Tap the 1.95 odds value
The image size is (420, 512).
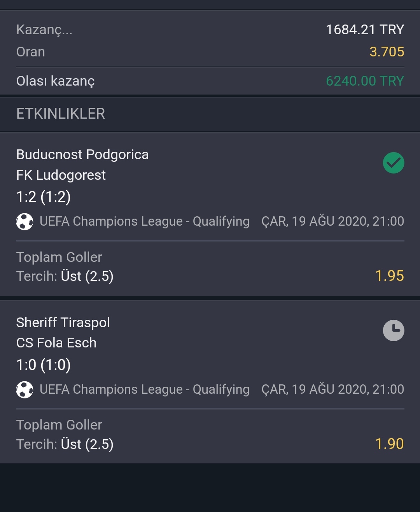tap(390, 276)
